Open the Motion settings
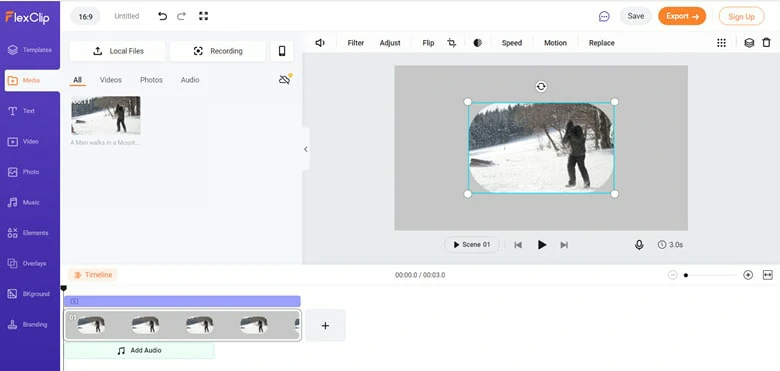 click(x=555, y=43)
